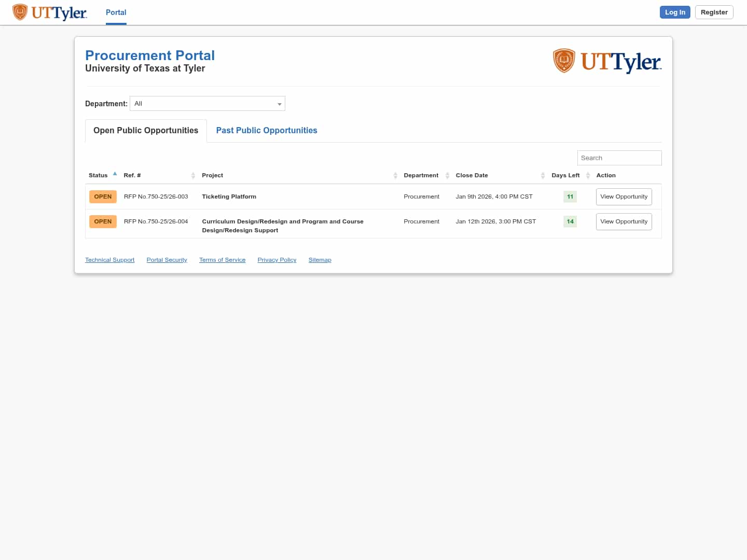Open the Department filter dropdown
The image size is (747, 560).
208,104
